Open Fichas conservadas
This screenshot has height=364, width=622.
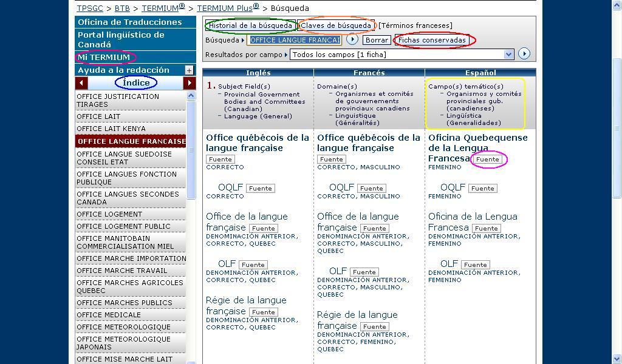(432, 40)
